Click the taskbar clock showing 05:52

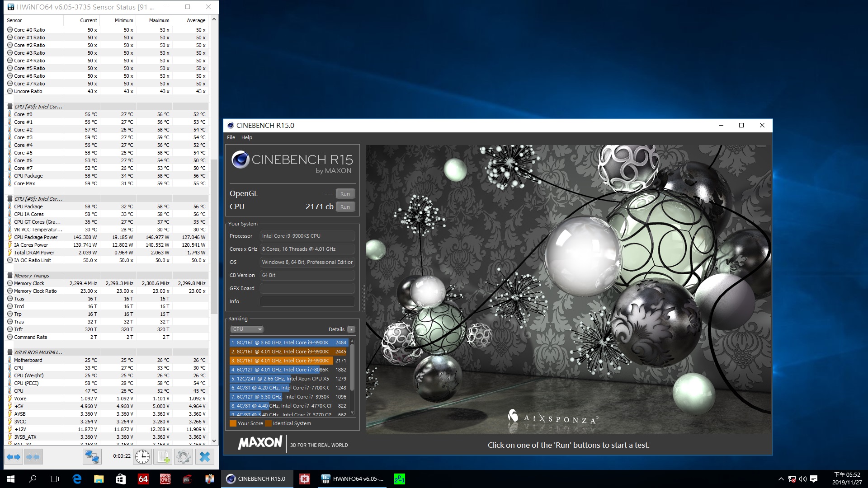coord(847,479)
